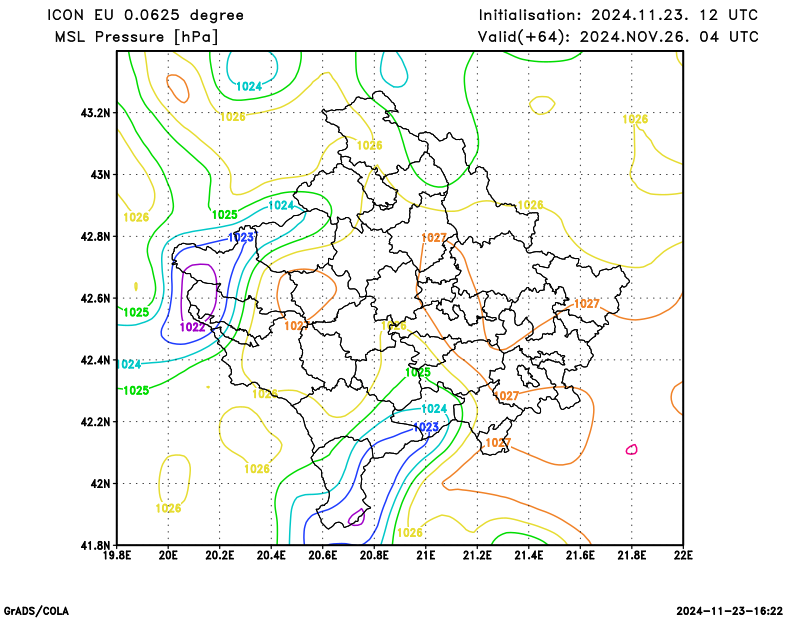The image size is (800, 618).
Task: Click the 20.8E longitude axis label
Action: coord(374,555)
